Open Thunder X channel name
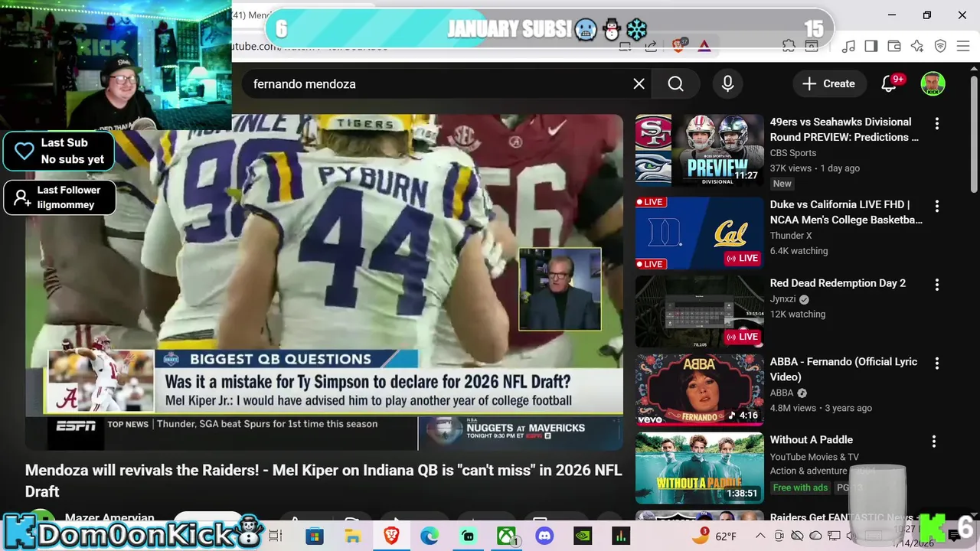Screen dimensions: 980x551 click(791, 236)
